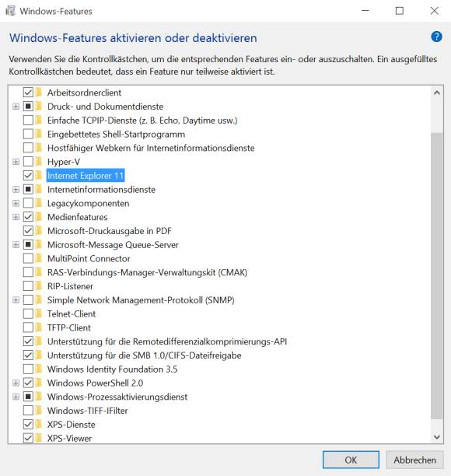This screenshot has height=476, width=451.
Task: Expand the Hyper-V tree node
Action: pos(16,162)
